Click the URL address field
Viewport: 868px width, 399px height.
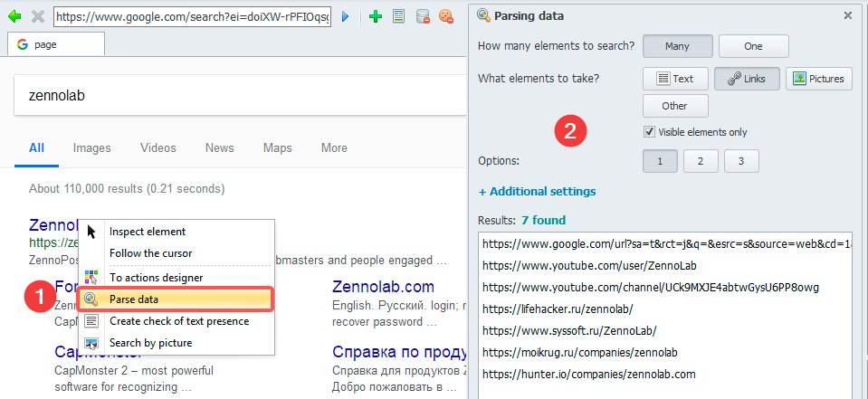click(193, 16)
